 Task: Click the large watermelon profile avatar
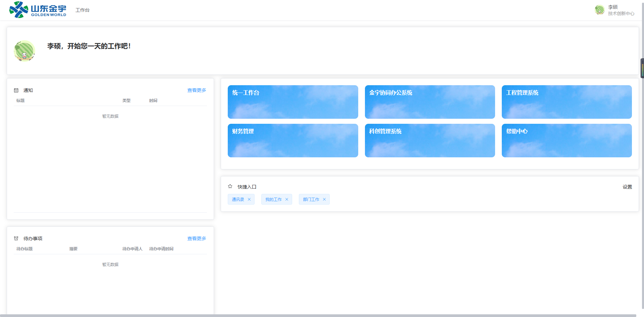click(24, 51)
